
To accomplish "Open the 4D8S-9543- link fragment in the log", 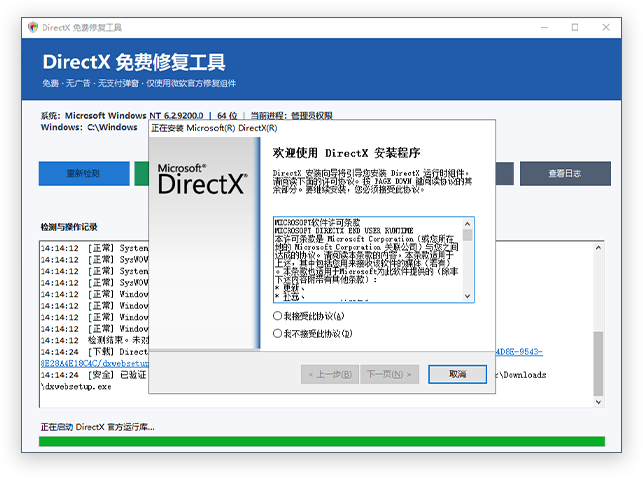I will 519,352.
